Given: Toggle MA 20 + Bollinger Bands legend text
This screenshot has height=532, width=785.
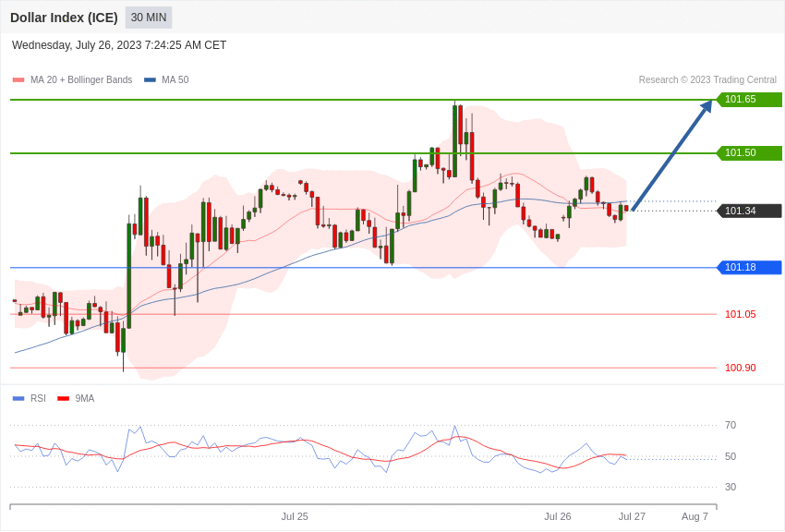Looking at the screenshot, I should 81,80.
